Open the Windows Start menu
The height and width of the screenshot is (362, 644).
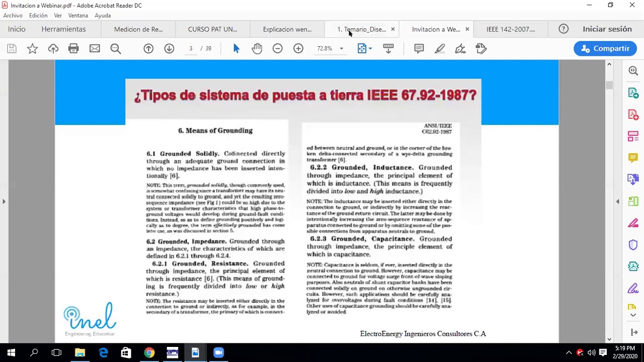coord(11,352)
